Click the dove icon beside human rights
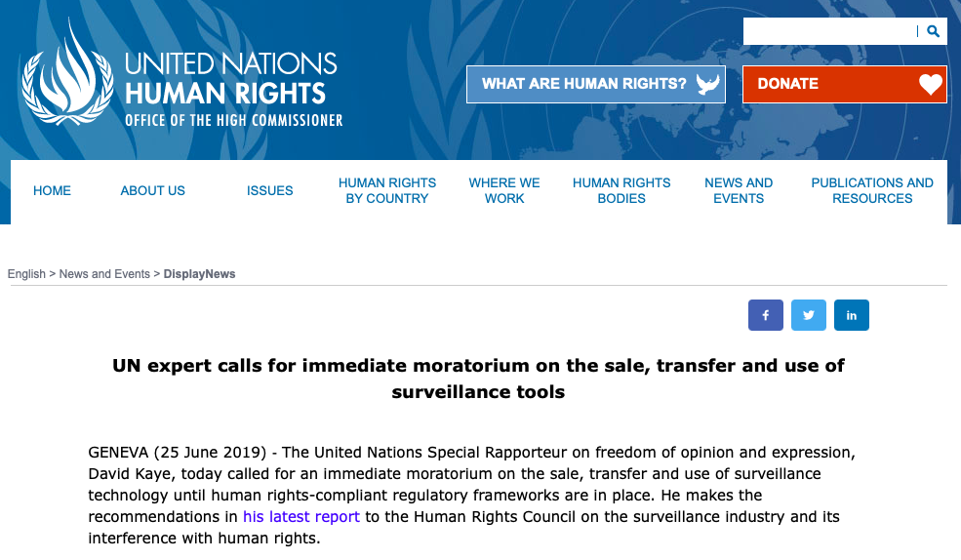 click(708, 84)
